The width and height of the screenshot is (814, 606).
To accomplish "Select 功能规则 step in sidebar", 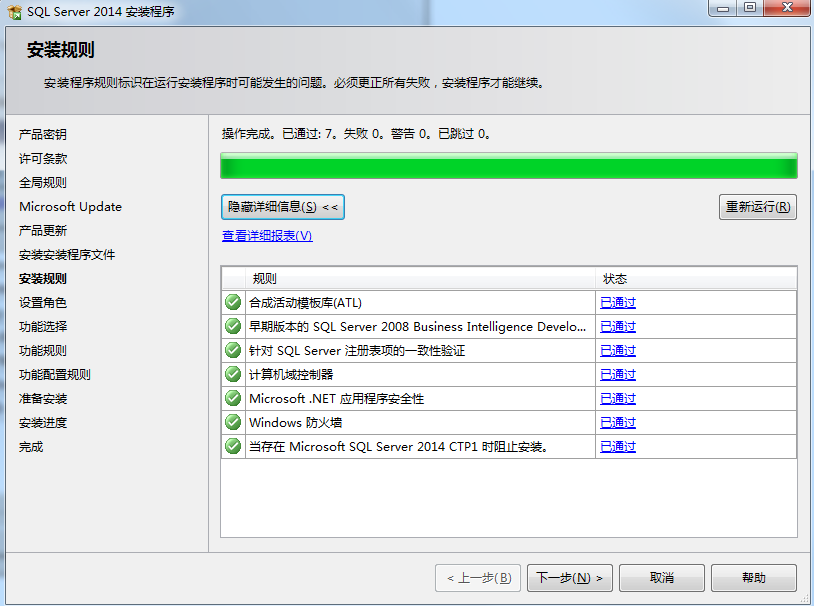I will click(x=43, y=351).
